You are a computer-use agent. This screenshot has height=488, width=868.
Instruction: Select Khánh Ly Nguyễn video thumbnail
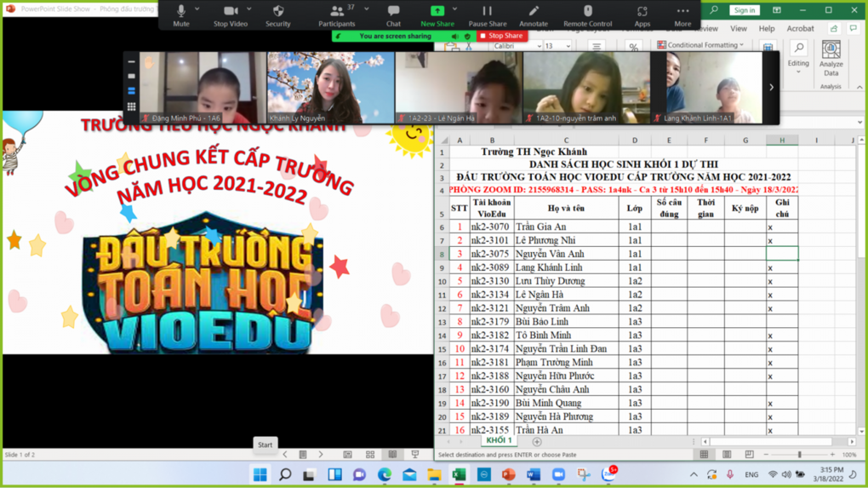331,88
